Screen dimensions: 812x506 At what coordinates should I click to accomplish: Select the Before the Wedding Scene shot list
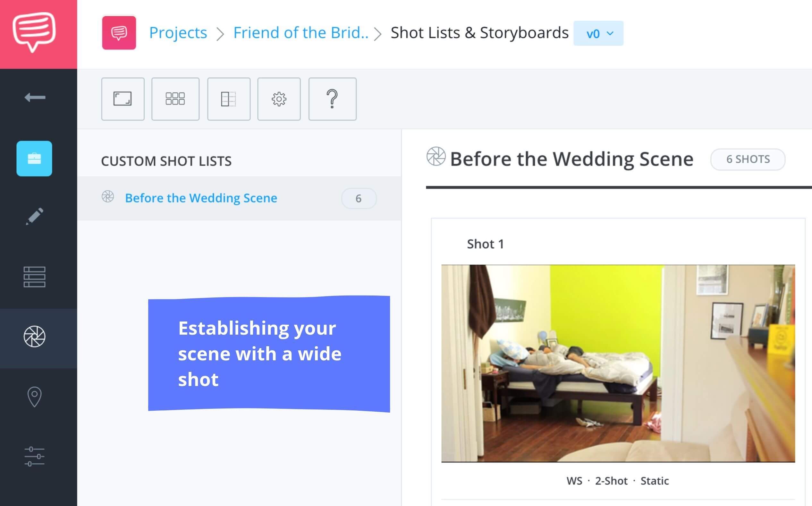pos(201,198)
